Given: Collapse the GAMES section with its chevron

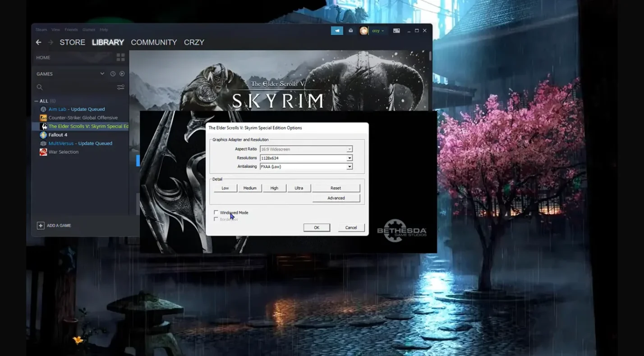Looking at the screenshot, I should (102, 74).
